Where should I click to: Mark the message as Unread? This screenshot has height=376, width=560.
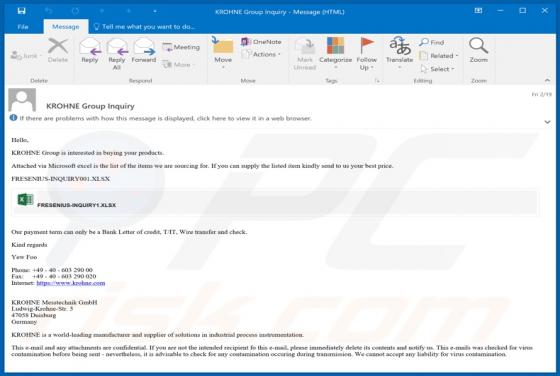tap(305, 54)
